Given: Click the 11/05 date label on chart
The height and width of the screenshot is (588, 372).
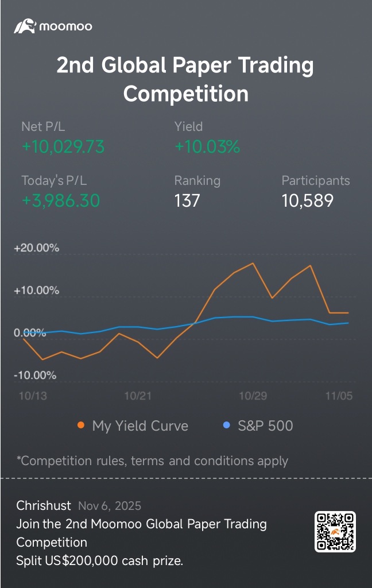Looking at the screenshot, I should coord(339,396).
